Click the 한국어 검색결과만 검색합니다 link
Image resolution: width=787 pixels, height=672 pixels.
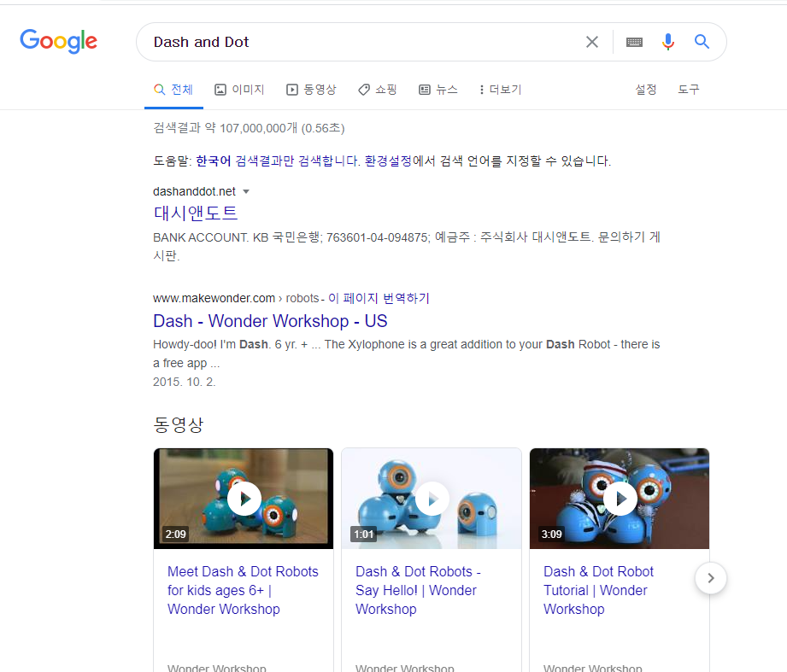pyautogui.click(x=278, y=161)
